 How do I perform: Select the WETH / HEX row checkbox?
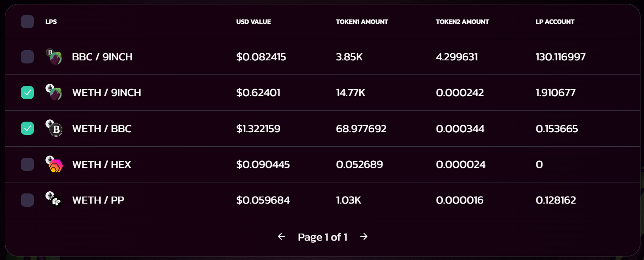(x=27, y=164)
